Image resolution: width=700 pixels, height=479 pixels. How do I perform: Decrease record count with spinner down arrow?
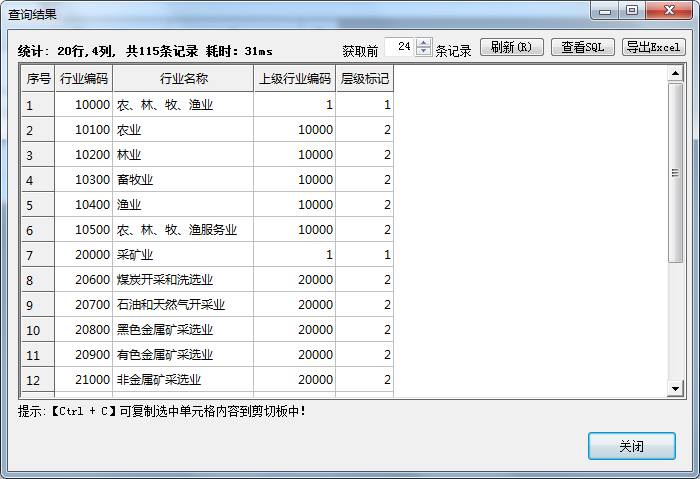click(x=424, y=53)
